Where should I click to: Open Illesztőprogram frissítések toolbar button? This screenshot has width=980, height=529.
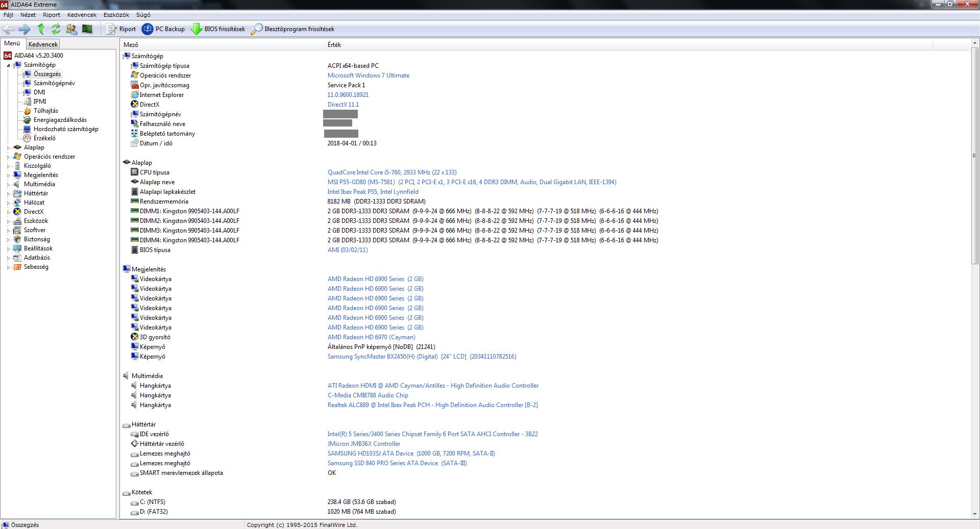pyautogui.click(x=292, y=29)
